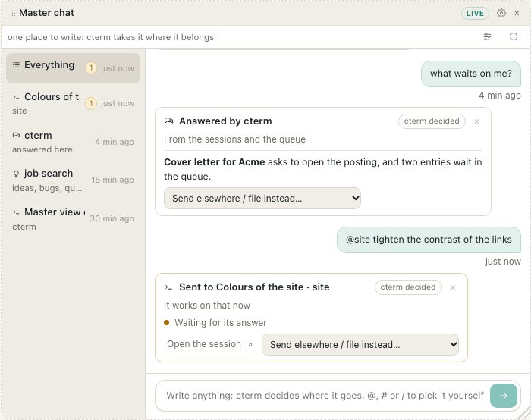This screenshot has width=531, height=420.
Task: Dismiss the Sent to Colours of the site card
Action: pyautogui.click(x=453, y=287)
